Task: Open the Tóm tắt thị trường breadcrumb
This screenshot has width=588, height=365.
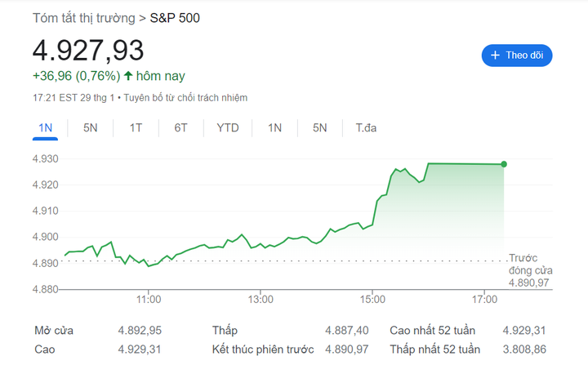Action: pyautogui.click(x=84, y=18)
